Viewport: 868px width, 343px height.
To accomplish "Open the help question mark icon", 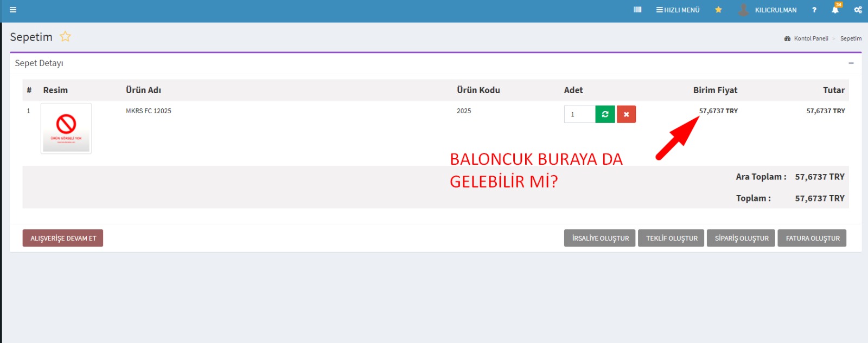I will pyautogui.click(x=814, y=10).
